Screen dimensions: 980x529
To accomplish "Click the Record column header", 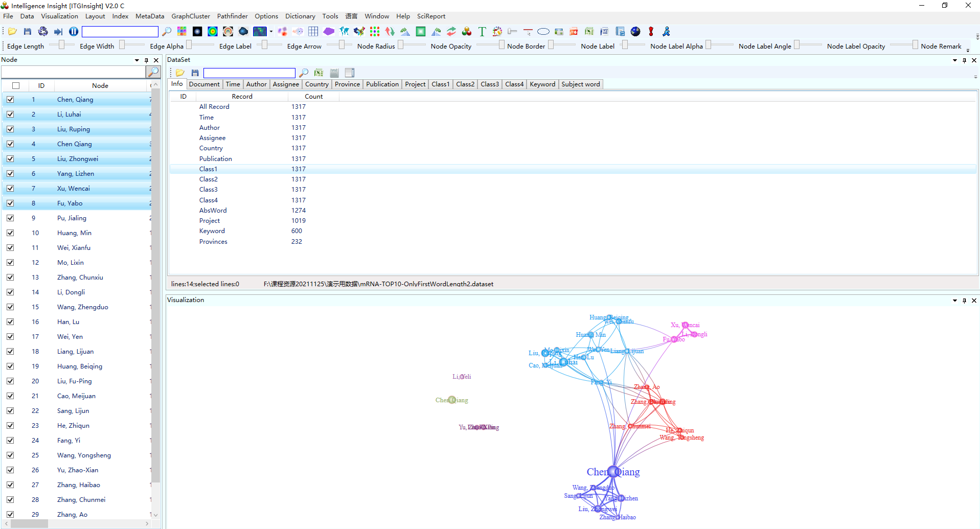I will [242, 97].
